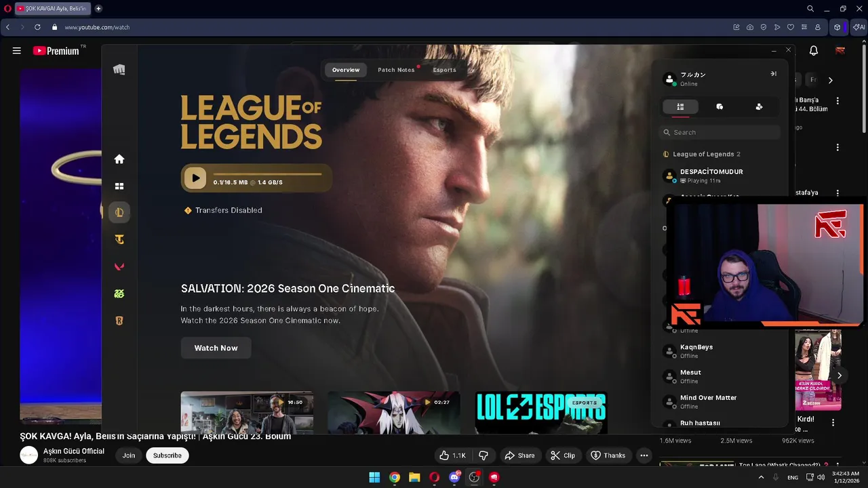
Task: Subscribe to Aşkın Gücü Official
Action: [x=167, y=455]
